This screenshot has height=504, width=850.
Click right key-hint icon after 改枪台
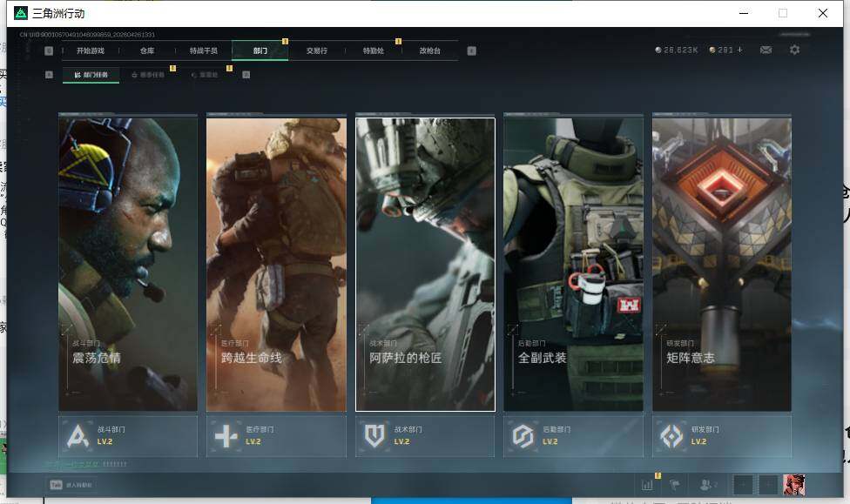pos(472,50)
